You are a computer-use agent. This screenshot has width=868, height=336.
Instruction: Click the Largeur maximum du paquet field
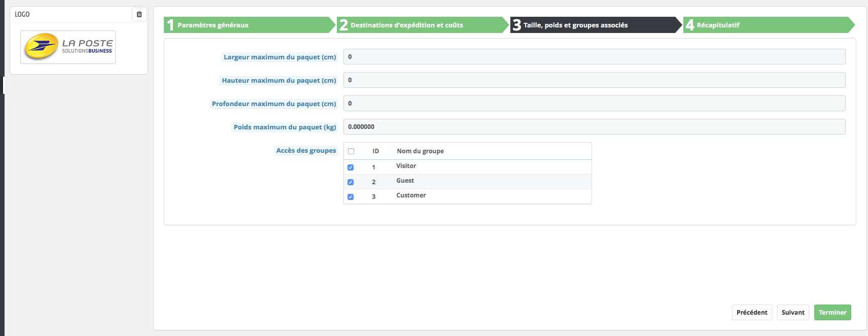(x=595, y=57)
